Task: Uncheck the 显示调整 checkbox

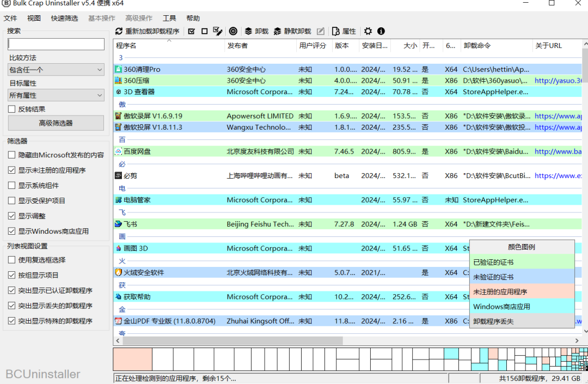Action: [11, 216]
